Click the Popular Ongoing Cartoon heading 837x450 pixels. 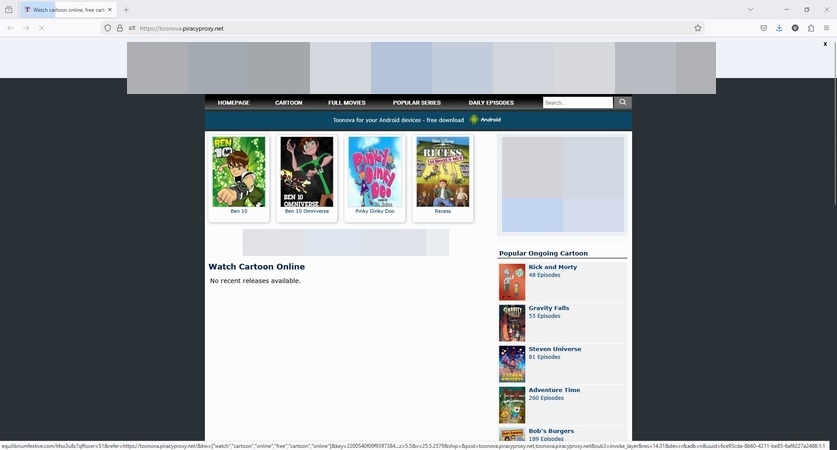543,254
